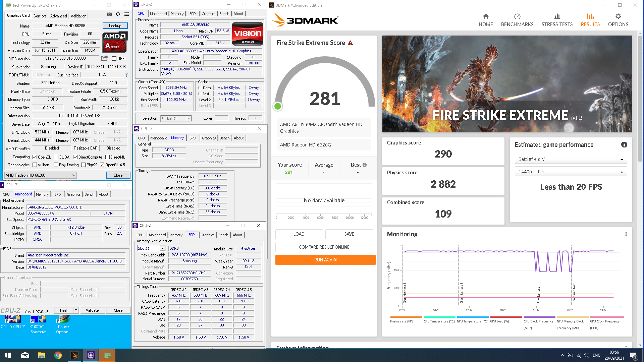This screenshot has height=362, width=644.
Task: Open the K10STAT Shortcut desktop icon
Action: click(x=38, y=324)
